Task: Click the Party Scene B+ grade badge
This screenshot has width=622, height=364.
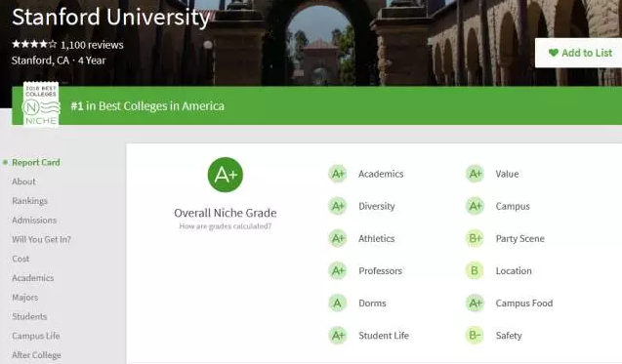Action: click(475, 238)
